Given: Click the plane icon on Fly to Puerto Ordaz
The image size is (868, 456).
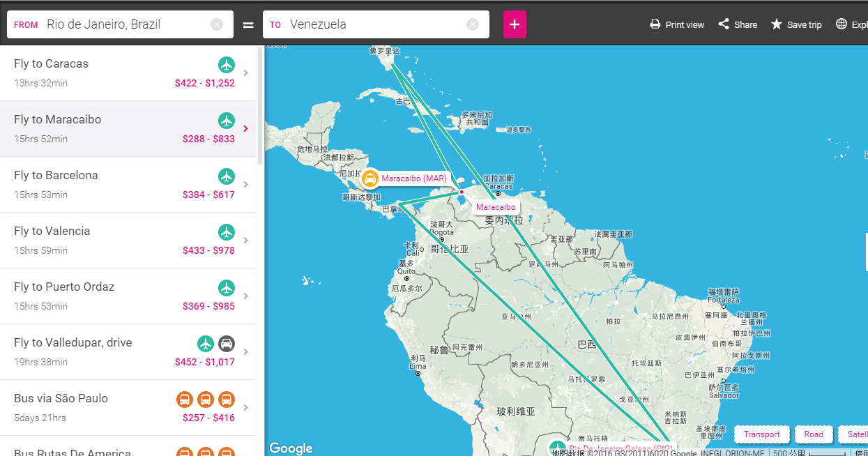Looking at the screenshot, I should pos(227,288).
